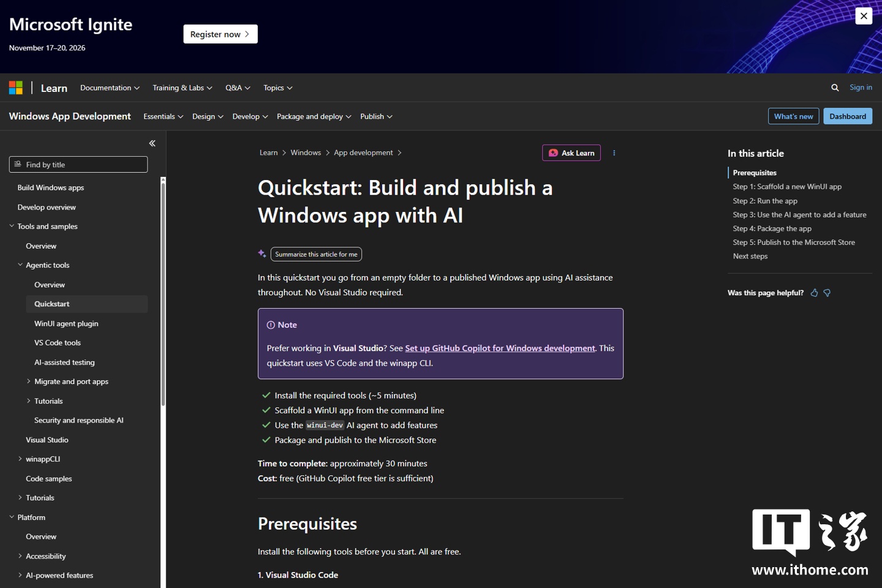
Task: Click the sidebar vertical scrollbar
Action: (163, 293)
